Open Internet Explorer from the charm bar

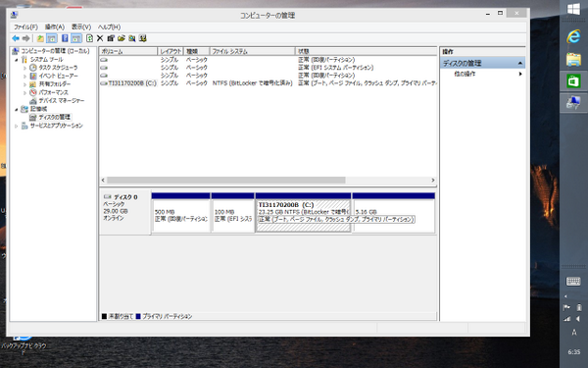pos(573,36)
